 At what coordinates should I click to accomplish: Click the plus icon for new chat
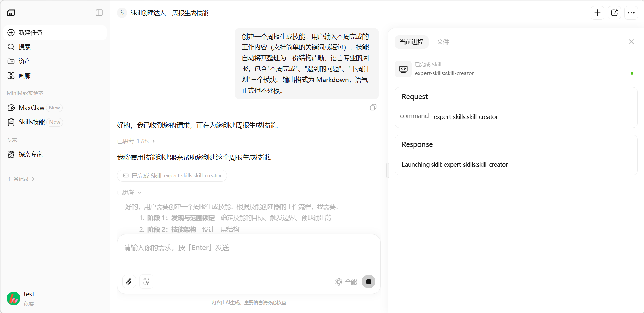pos(597,13)
